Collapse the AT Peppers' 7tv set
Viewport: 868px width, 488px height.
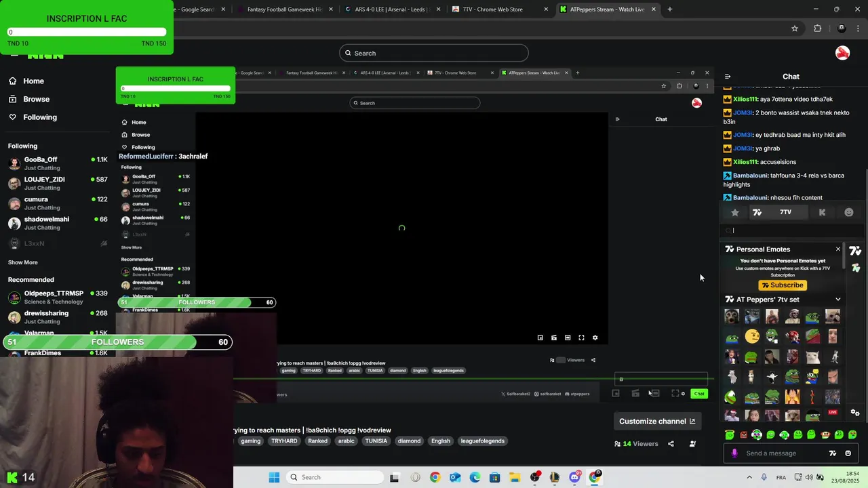point(838,300)
